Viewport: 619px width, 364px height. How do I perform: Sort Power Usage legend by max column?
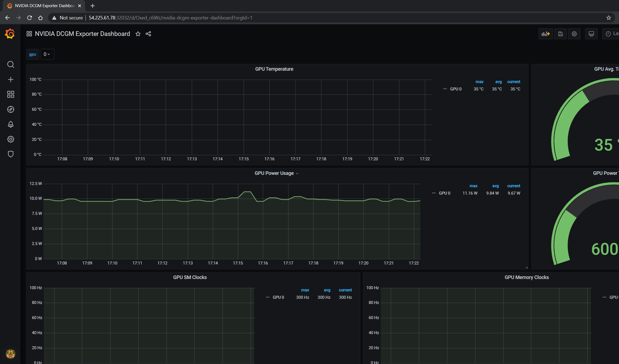(x=473, y=186)
